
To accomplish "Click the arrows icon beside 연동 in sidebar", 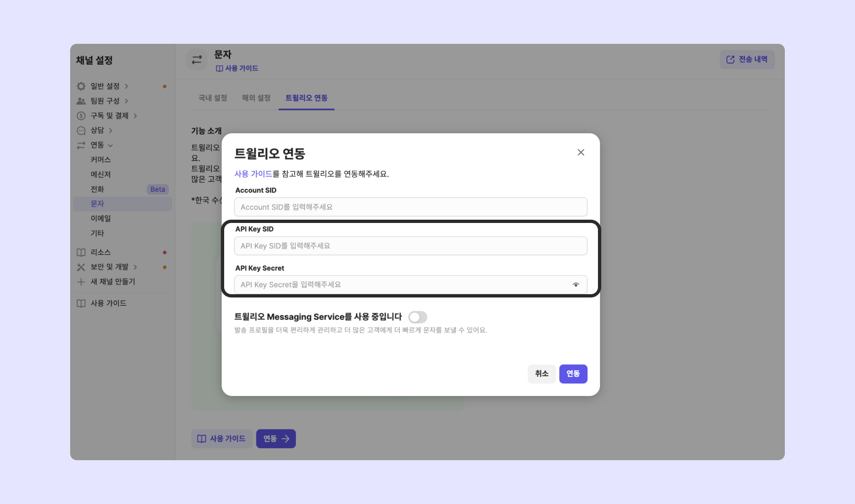I will [81, 145].
